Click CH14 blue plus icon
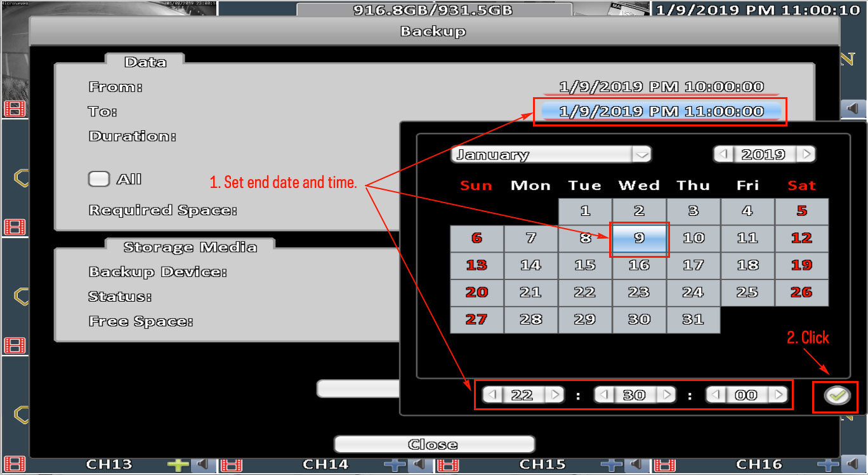This screenshot has height=475, width=868. 395,465
